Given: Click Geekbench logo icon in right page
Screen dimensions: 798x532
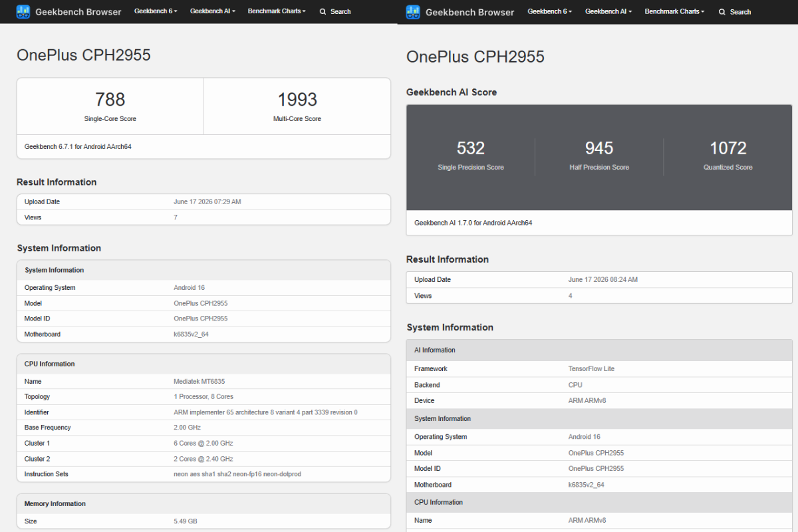Looking at the screenshot, I should click(413, 11).
